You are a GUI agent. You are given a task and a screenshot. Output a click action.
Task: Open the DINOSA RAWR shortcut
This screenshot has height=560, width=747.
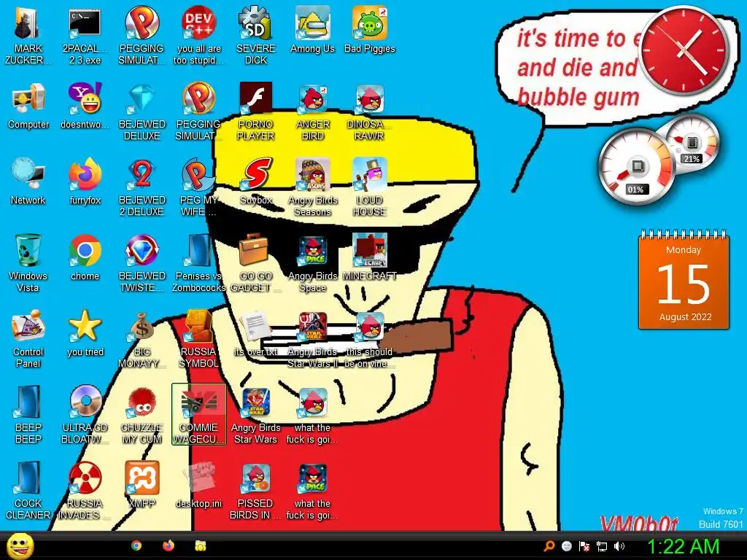click(x=370, y=112)
